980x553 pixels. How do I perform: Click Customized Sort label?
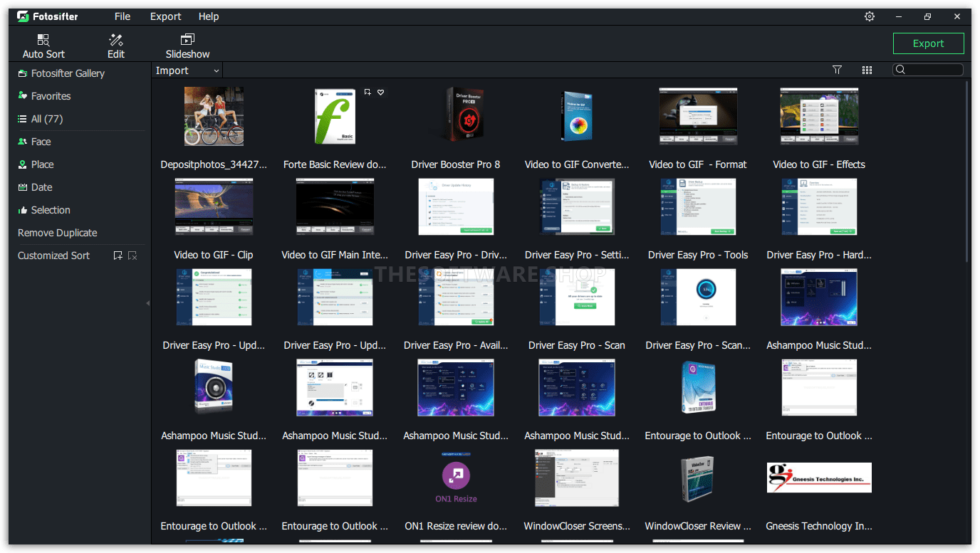coord(53,256)
